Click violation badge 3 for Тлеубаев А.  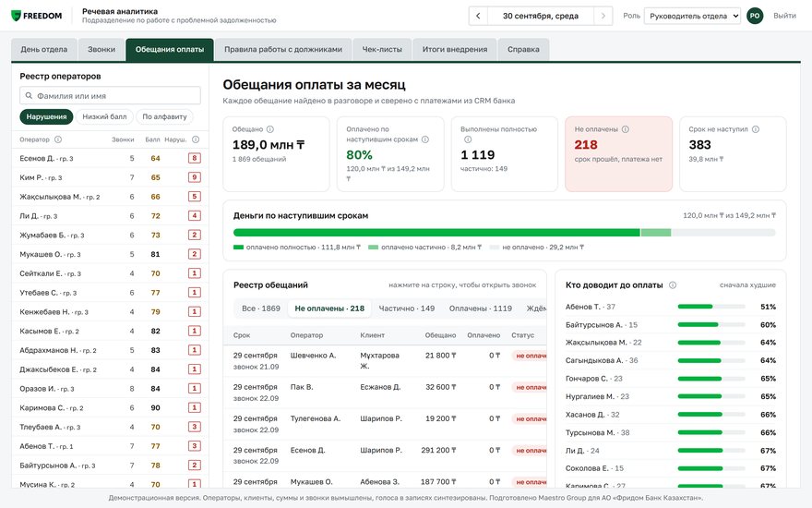(x=194, y=427)
